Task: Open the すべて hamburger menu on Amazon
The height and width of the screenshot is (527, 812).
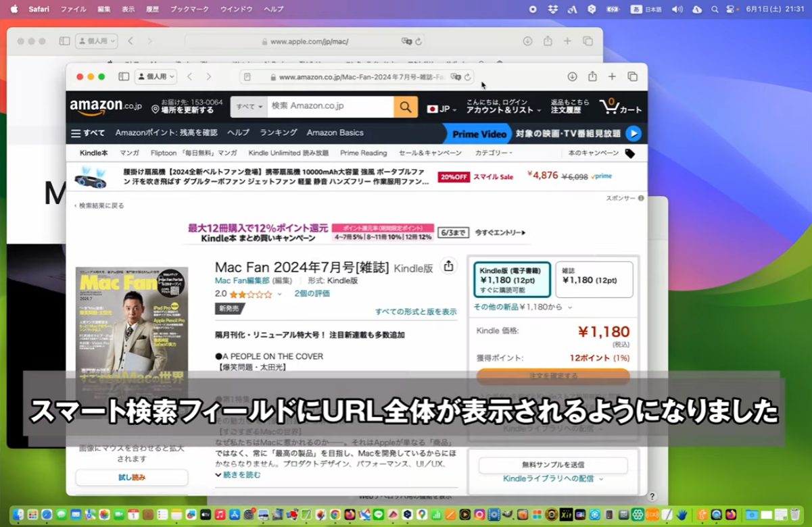Action: (88, 133)
